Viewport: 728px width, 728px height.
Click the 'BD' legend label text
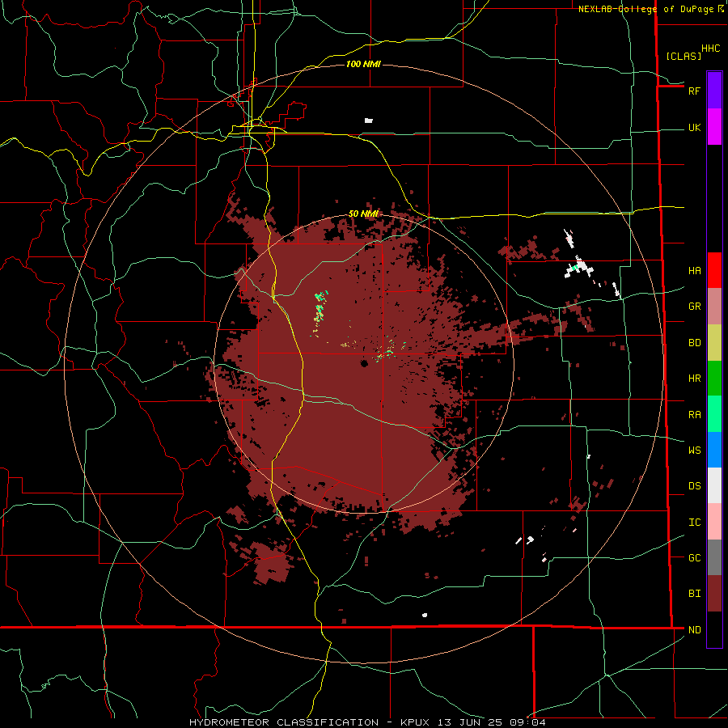pyautogui.click(x=694, y=343)
